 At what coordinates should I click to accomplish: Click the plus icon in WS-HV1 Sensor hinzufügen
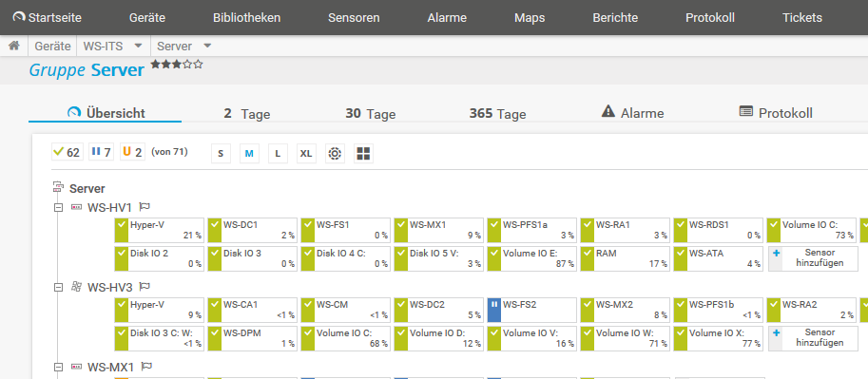776,254
